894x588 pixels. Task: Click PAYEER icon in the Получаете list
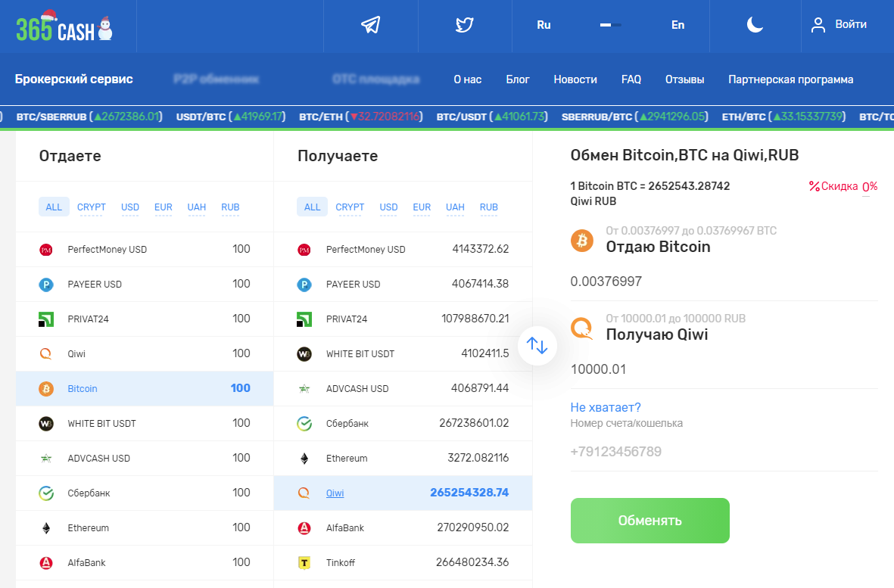[304, 285]
